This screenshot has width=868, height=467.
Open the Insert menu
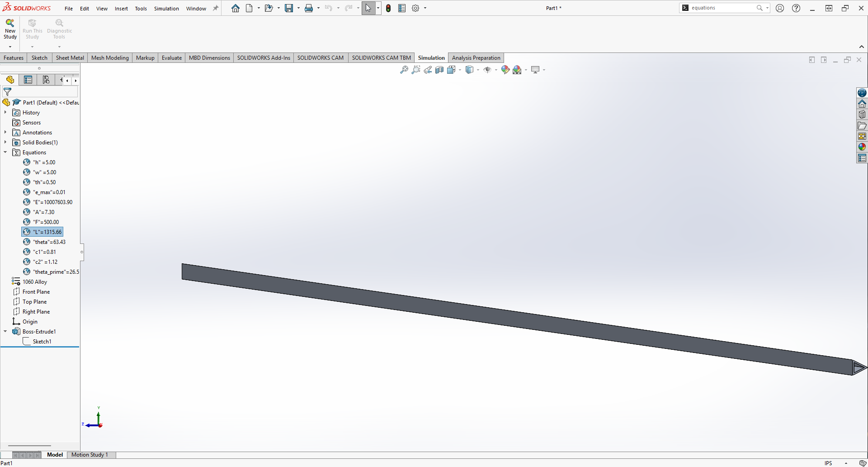121,9
